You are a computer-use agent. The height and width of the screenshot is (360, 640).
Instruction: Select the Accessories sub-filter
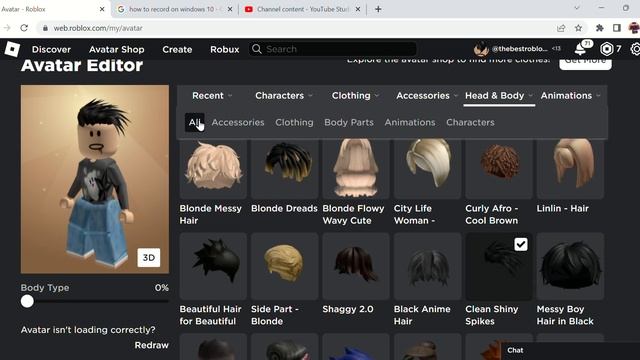[238, 122]
